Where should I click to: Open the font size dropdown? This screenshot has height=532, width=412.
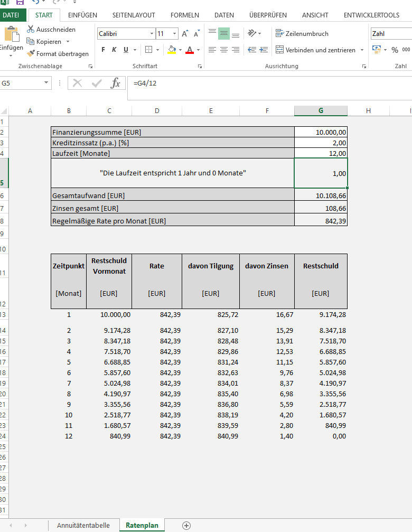tap(175, 34)
